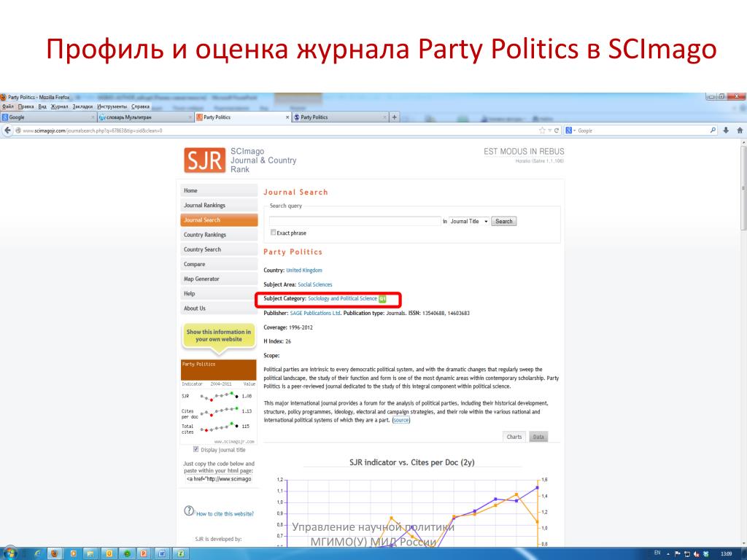Open the Excel taskbar icon

(181, 553)
